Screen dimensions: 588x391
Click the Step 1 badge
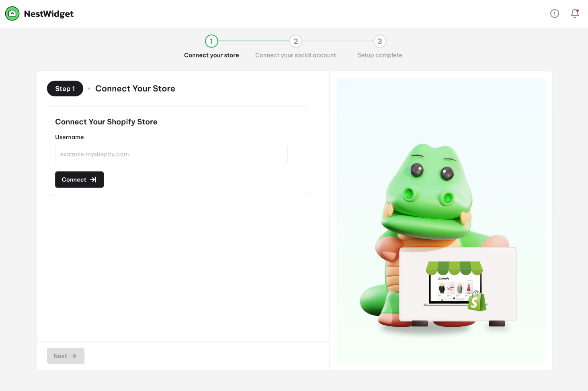point(65,89)
